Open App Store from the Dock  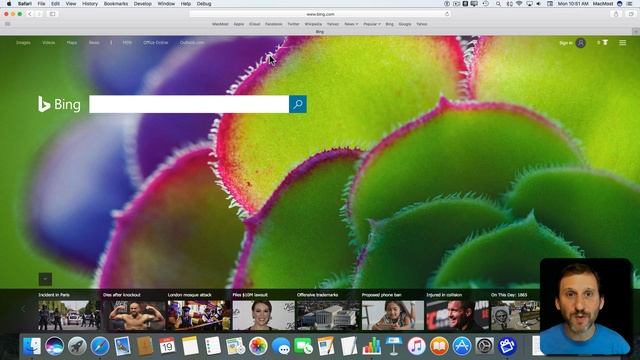click(462, 346)
